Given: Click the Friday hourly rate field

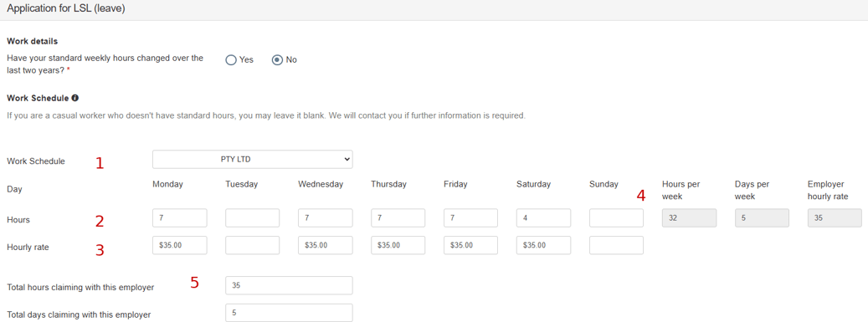Looking at the screenshot, I should tap(471, 245).
